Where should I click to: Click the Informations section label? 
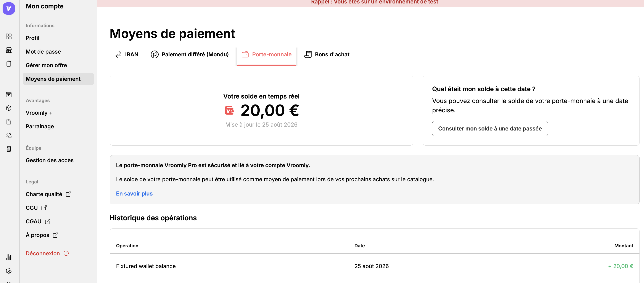(x=40, y=25)
